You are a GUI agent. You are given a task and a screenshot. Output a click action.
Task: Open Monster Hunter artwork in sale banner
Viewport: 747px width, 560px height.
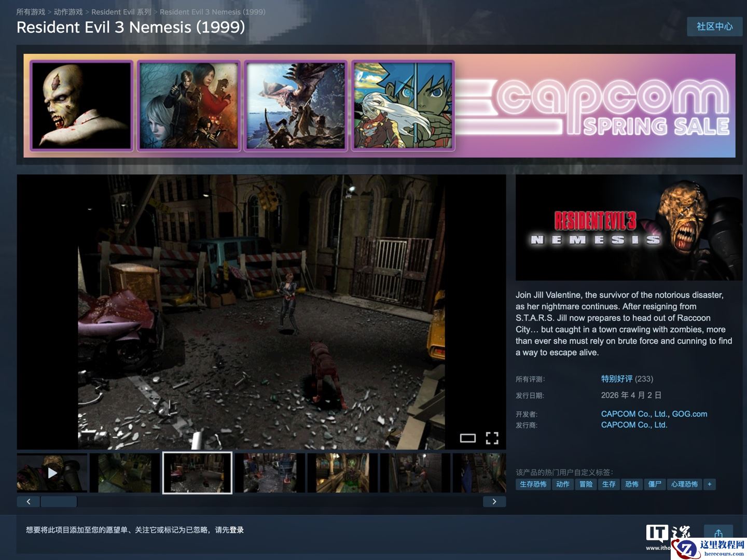[x=296, y=106]
